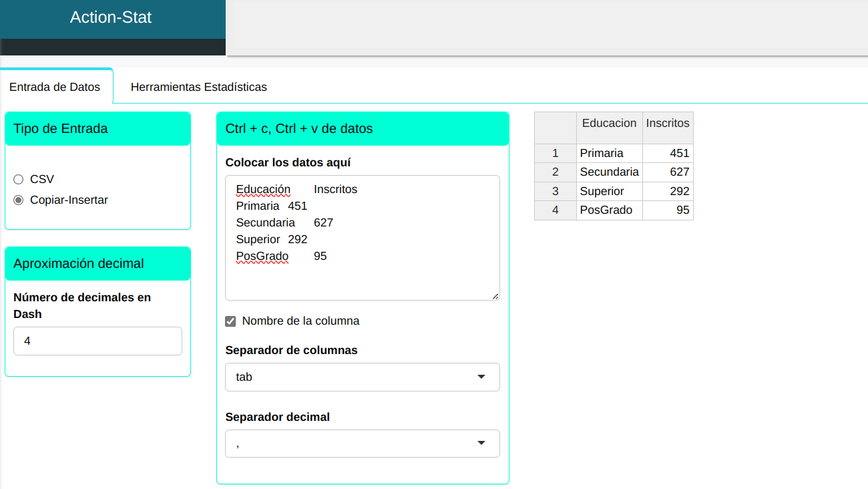Click the Inscritos column header
This screenshot has width=868, height=489.
pyautogui.click(x=668, y=124)
